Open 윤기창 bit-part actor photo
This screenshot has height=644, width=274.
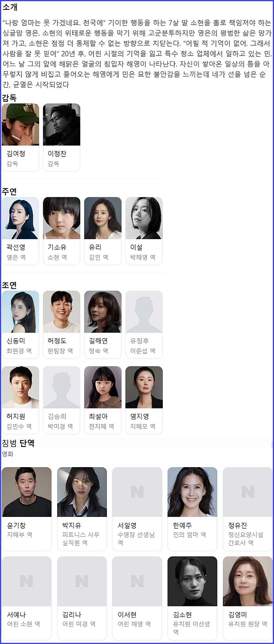coord(27,492)
